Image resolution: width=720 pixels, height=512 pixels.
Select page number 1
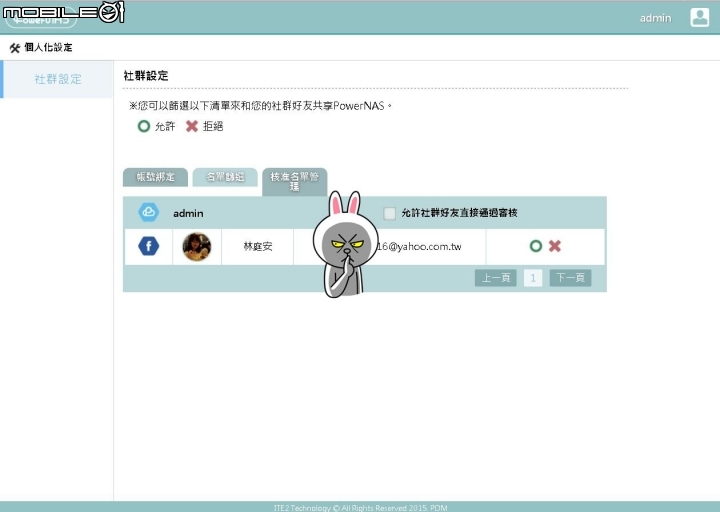[533, 278]
